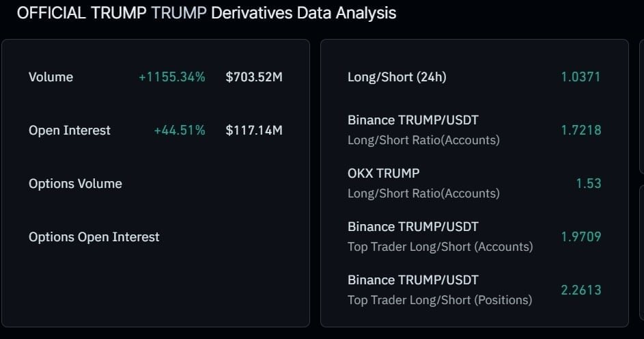Click the Top Trader Long/Short (Accounts) subtitle
The height and width of the screenshot is (339, 644).
[x=440, y=247]
